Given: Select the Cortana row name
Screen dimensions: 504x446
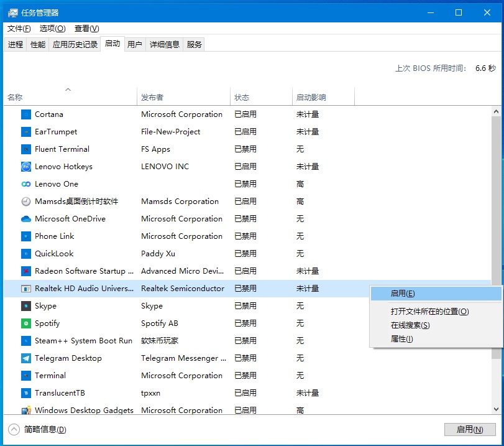Looking at the screenshot, I should [x=49, y=114].
